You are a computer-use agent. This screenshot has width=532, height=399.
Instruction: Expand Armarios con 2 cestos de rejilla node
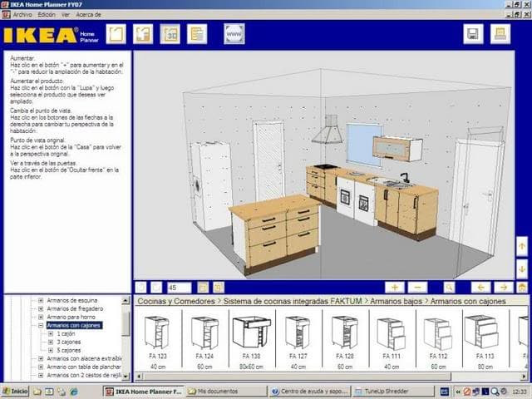(41, 375)
